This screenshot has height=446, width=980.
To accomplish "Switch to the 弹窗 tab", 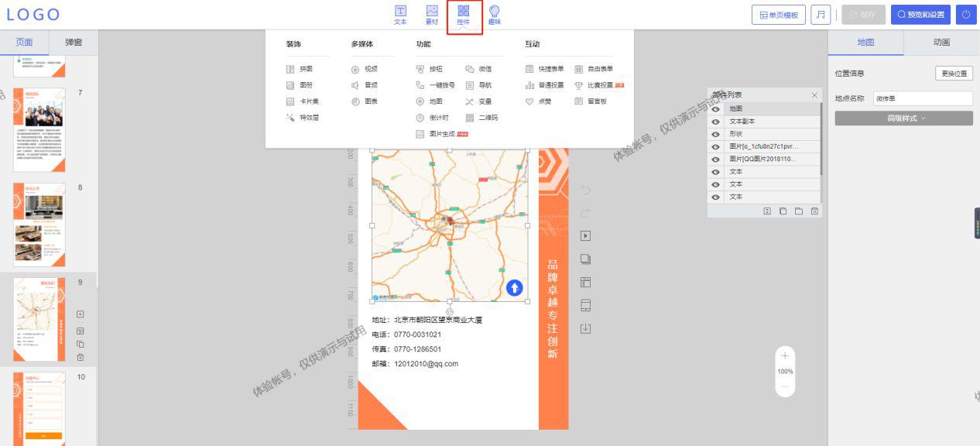I will (74, 43).
